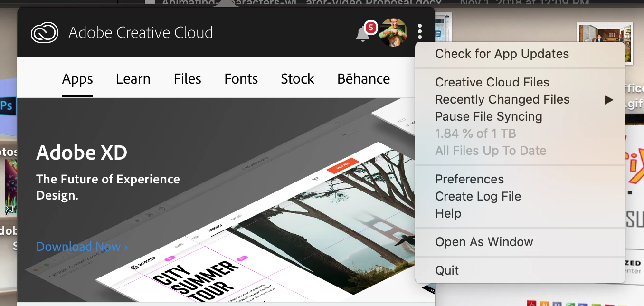Click the Creative Cloud logo icon

[x=45, y=33]
